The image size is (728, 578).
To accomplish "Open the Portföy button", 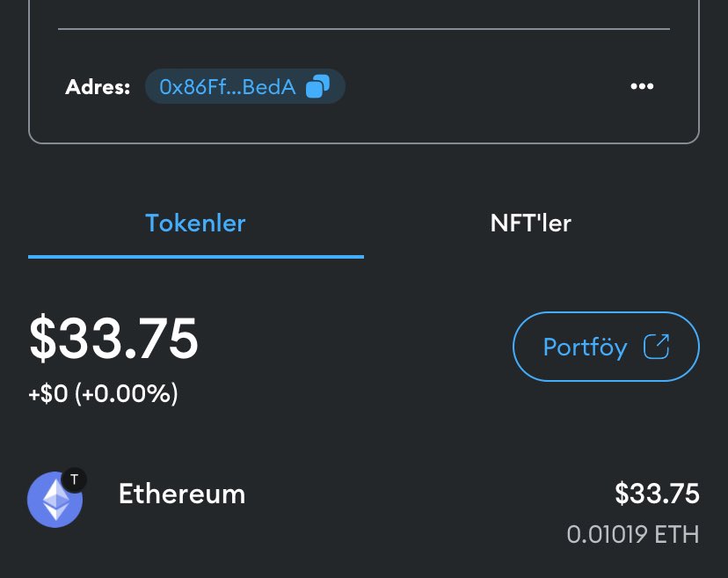I will point(606,347).
